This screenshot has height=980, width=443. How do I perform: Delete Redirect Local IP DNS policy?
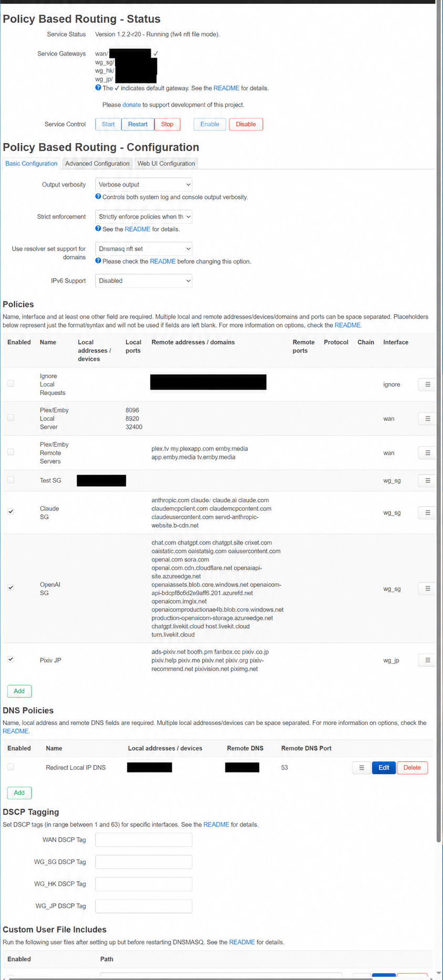[x=412, y=768]
